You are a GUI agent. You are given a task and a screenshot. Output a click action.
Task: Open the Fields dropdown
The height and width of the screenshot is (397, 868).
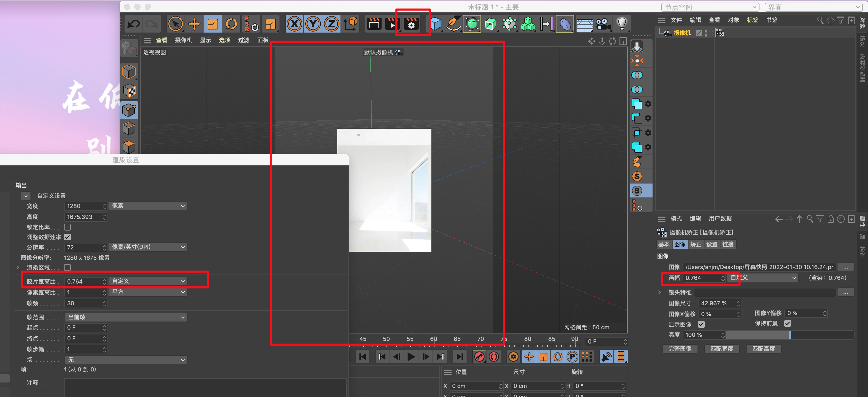(x=126, y=360)
